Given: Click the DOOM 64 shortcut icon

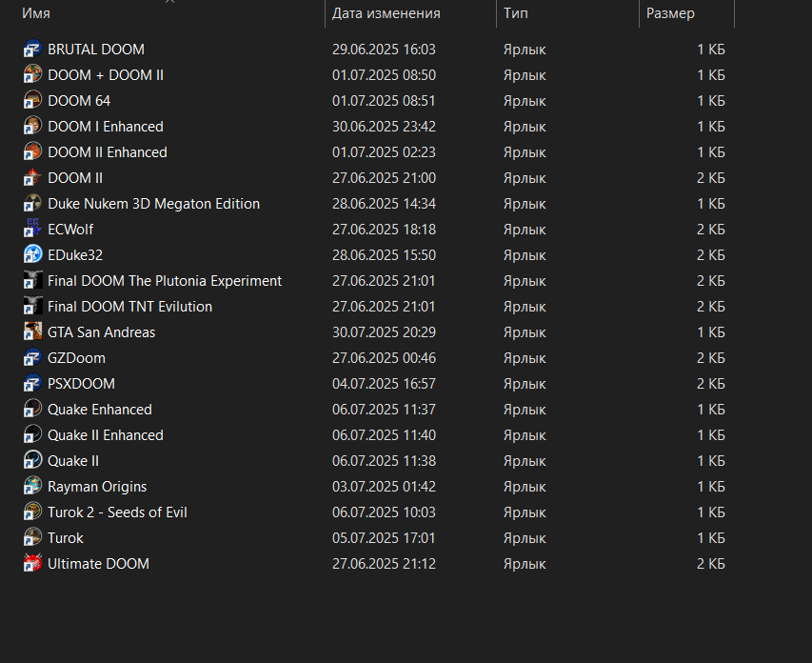Looking at the screenshot, I should coord(32,101).
